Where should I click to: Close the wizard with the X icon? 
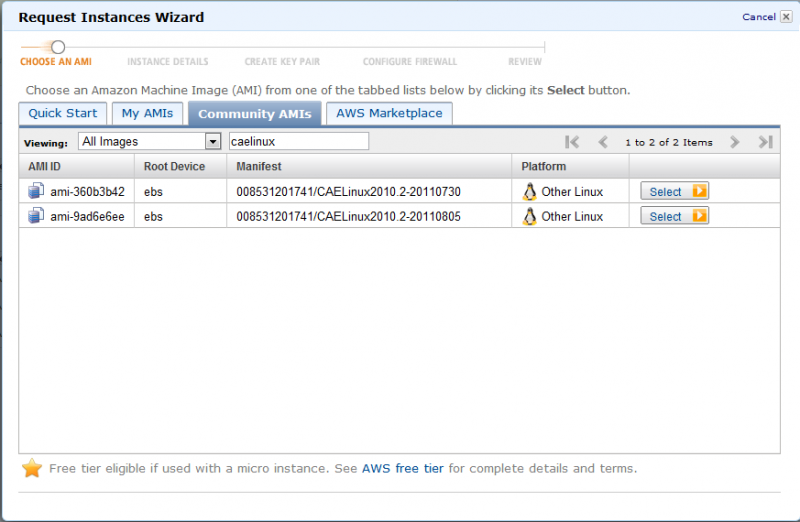786,17
